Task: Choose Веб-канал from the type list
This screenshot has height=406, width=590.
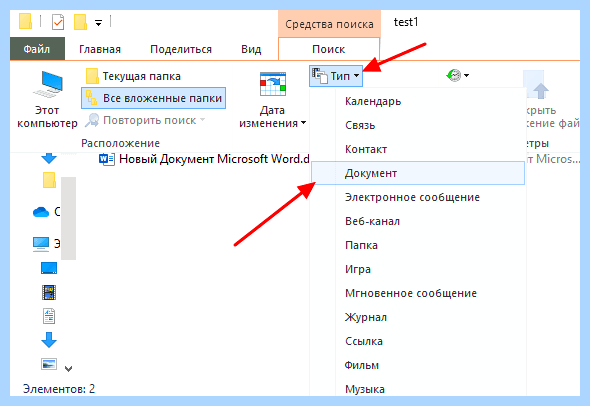Action: coord(417,221)
